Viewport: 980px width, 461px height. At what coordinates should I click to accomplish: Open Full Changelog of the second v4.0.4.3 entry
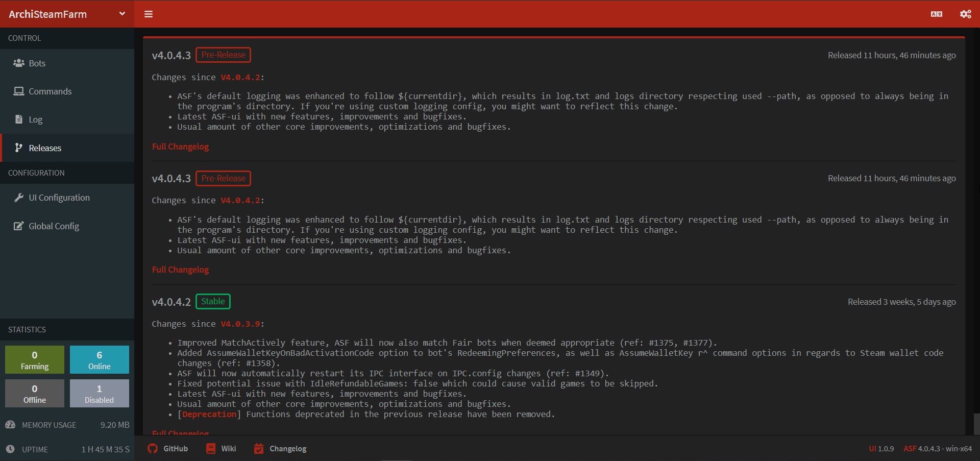click(180, 270)
